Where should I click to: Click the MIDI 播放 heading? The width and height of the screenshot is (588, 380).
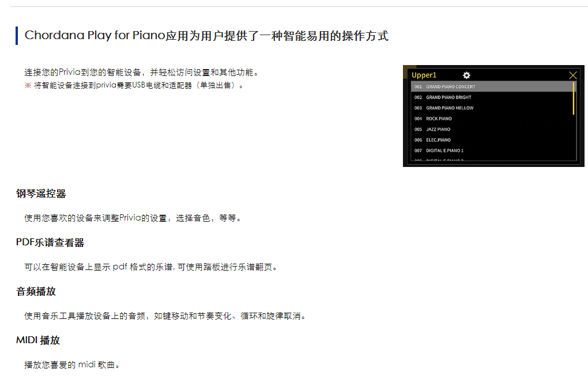click(x=38, y=340)
